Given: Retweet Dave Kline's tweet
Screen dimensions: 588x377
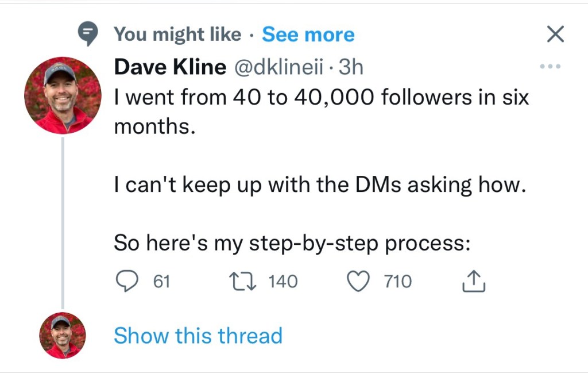Looking at the screenshot, I should [x=237, y=282].
